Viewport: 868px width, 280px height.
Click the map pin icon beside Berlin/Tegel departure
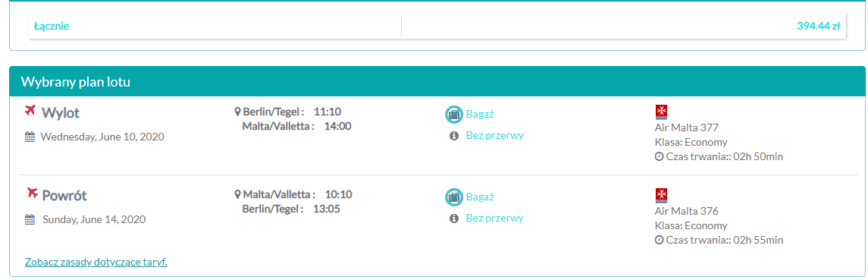(238, 112)
